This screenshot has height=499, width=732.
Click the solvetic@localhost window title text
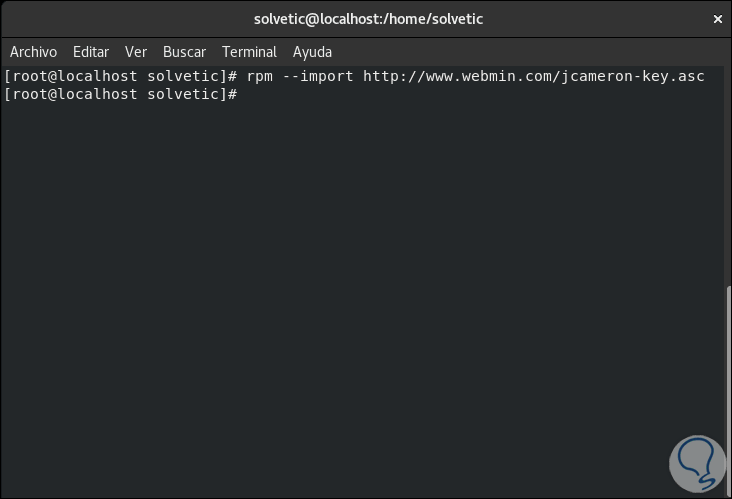366,18
